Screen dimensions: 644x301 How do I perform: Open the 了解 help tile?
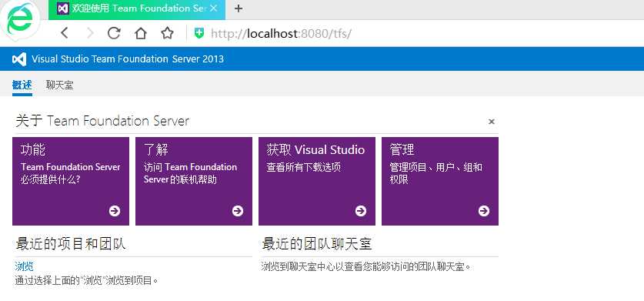pos(194,181)
